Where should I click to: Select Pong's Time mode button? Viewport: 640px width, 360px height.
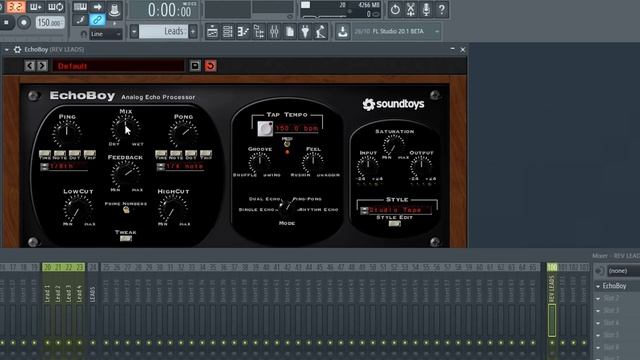click(x=161, y=154)
